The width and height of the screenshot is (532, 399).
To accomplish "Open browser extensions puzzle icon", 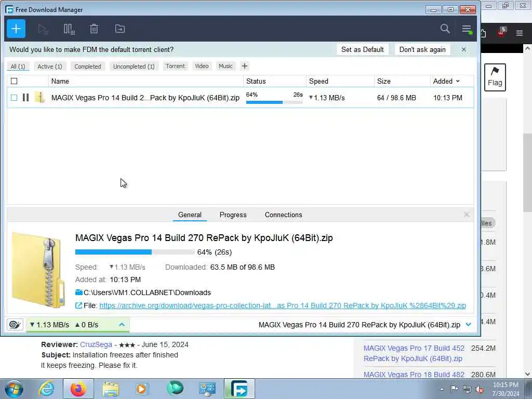I will tap(483, 33).
